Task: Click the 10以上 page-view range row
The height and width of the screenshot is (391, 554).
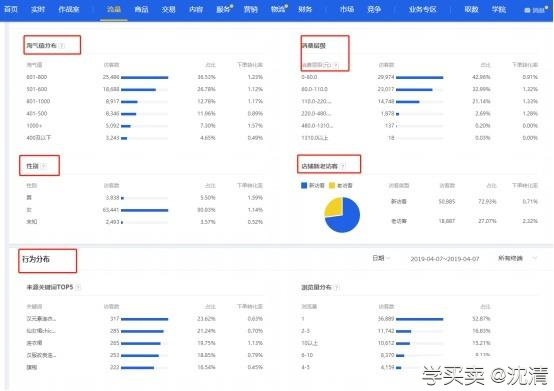Action: [x=396, y=343]
